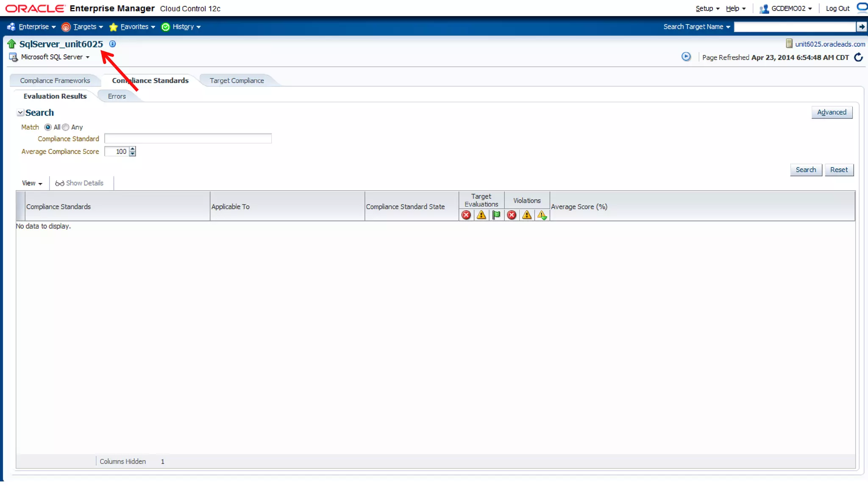Click the page refresh circular arrow icon

point(858,57)
